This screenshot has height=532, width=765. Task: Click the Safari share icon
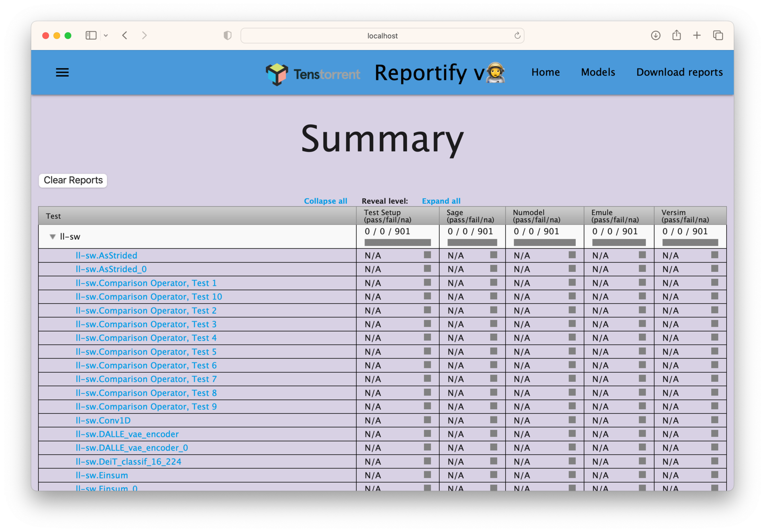point(677,35)
